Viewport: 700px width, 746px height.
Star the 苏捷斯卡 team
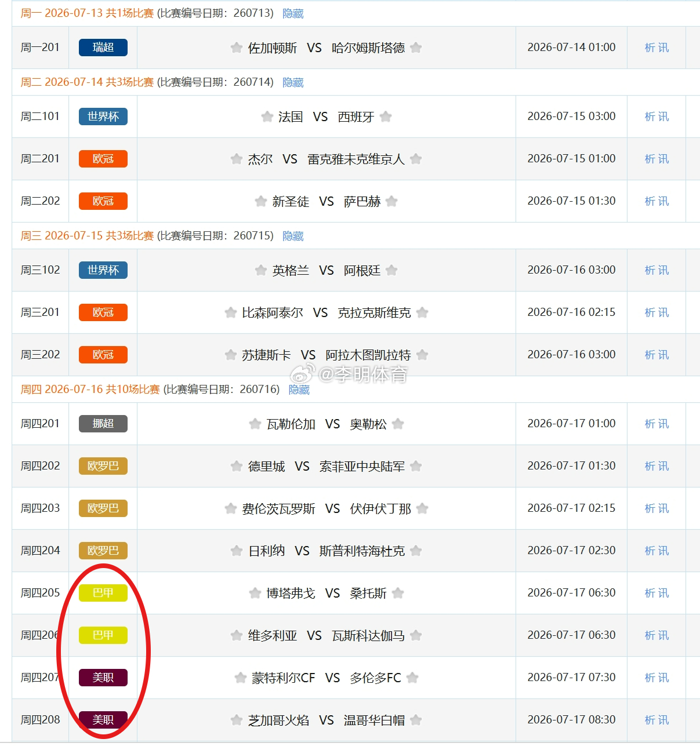231,355
